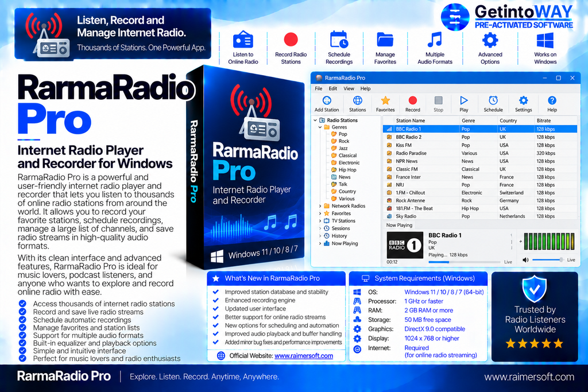The image size is (588, 392).
Task: Click the Help question mark toolbar icon
Action: tap(552, 100)
